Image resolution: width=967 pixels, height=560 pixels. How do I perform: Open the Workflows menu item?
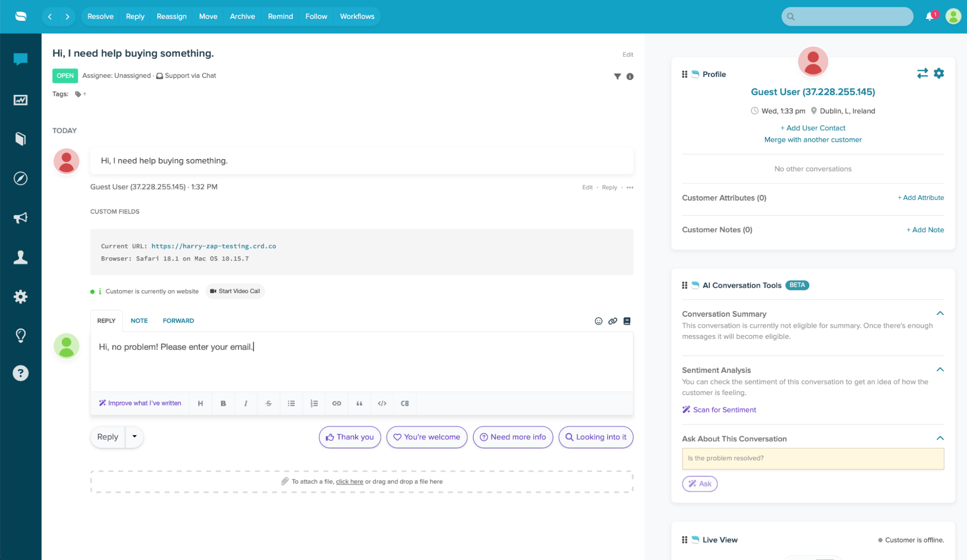(x=357, y=16)
